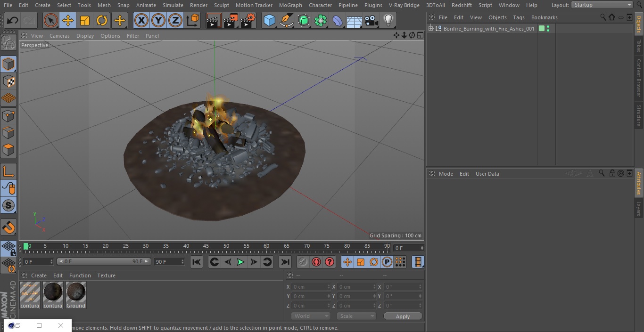
Task: Open the Material manager Texture menu
Action: click(x=106, y=275)
